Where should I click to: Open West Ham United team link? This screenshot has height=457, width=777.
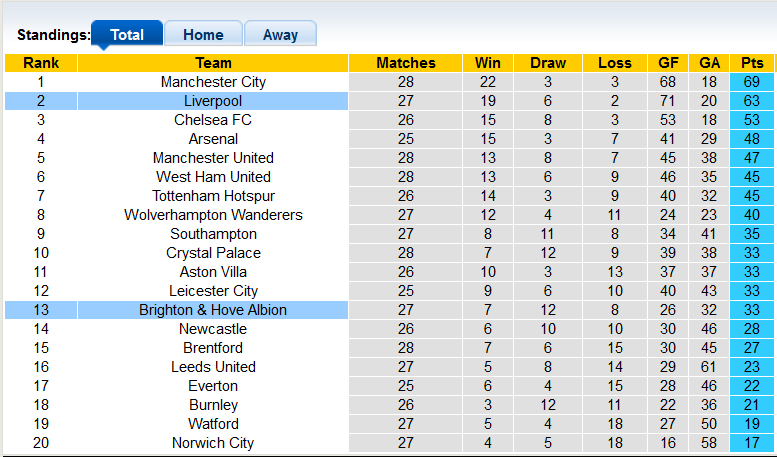(x=213, y=177)
